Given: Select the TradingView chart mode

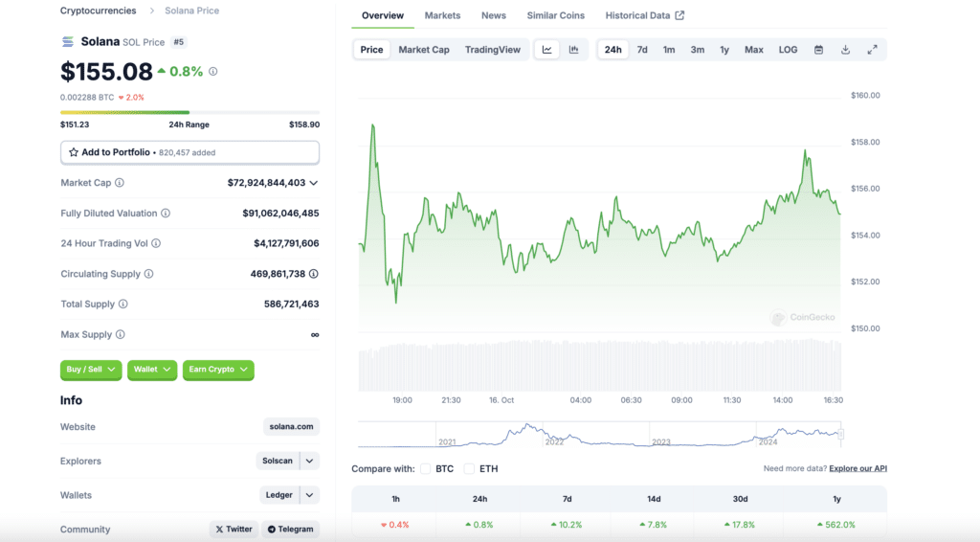Looking at the screenshot, I should click(493, 50).
